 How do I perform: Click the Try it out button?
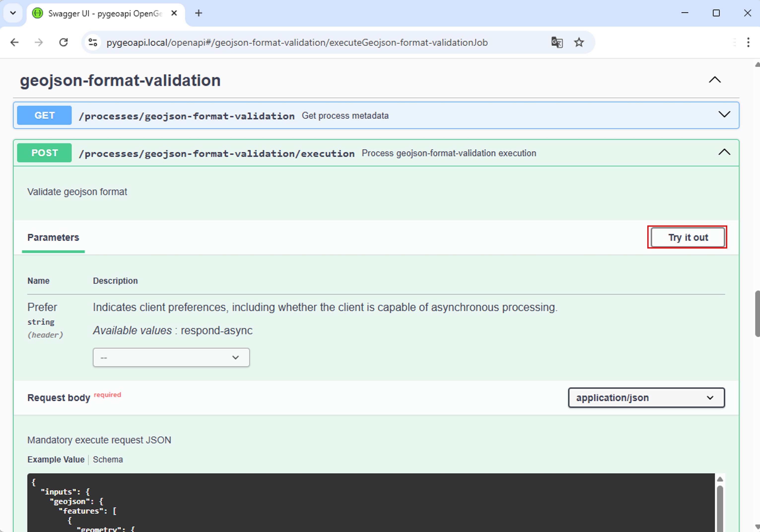click(x=688, y=237)
